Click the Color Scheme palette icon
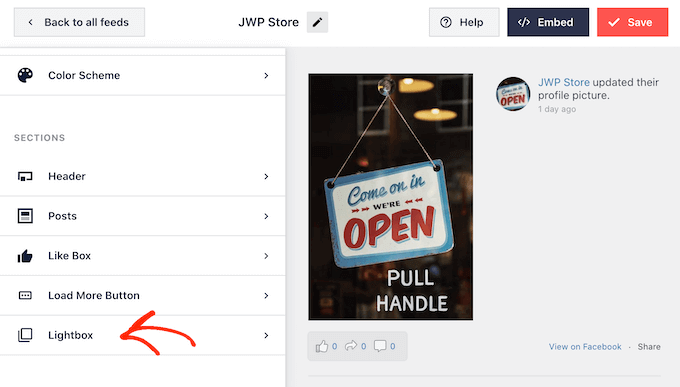The height and width of the screenshot is (387, 680). click(x=25, y=75)
